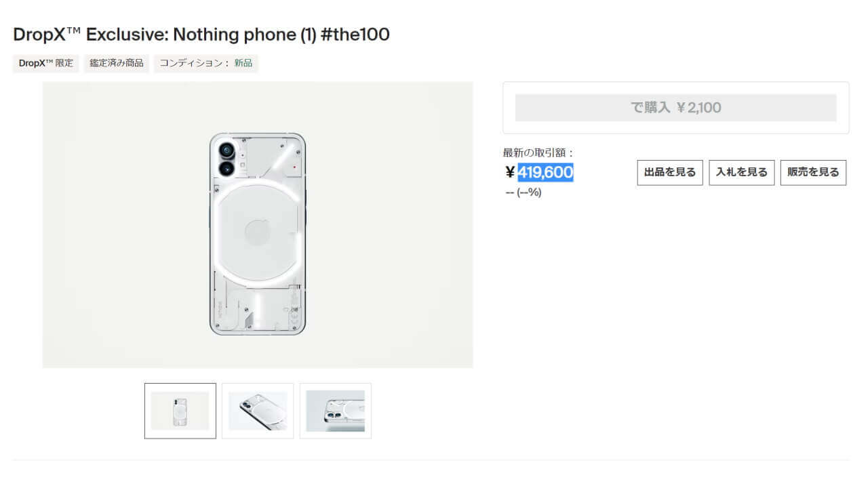
Task: Open the 販売を見る (view sales) button
Action: pos(813,172)
